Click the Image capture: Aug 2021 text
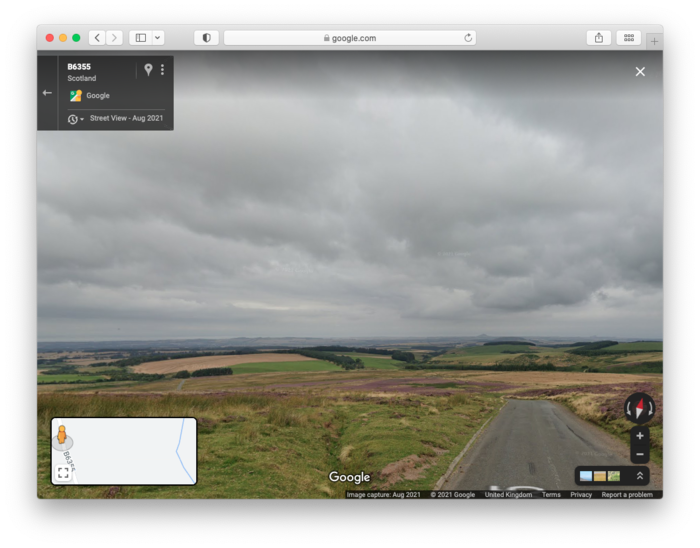The image size is (700, 548). click(x=383, y=494)
